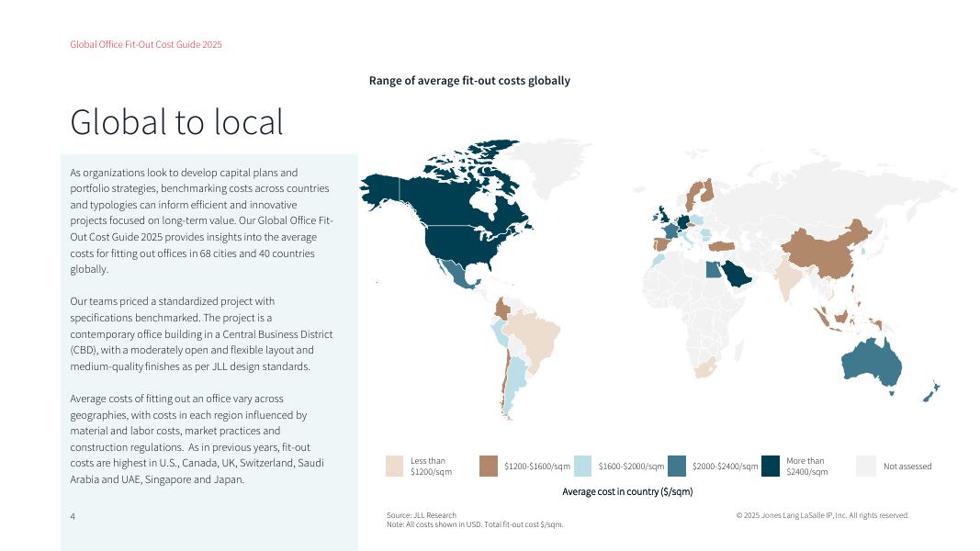The image size is (980, 551).
Task: Click Australia on the map
Action: pyautogui.click(x=872, y=365)
